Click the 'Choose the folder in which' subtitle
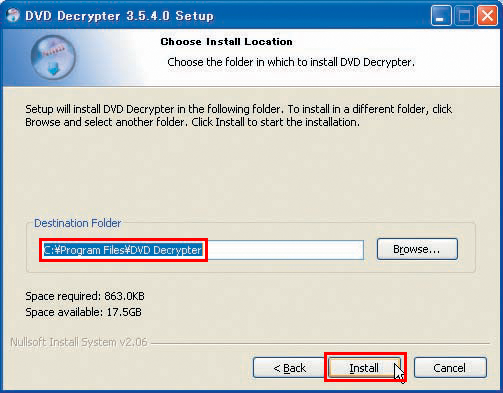Viewport: 503px width, 393px height. (x=291, y=62)
